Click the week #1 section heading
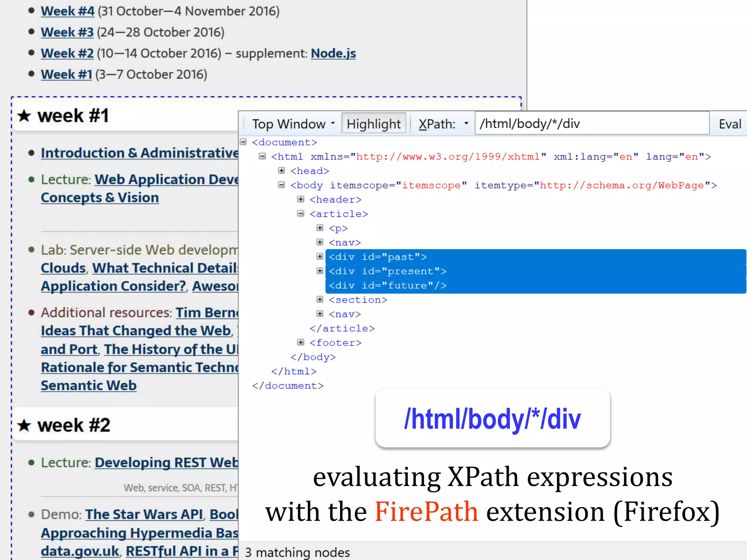 [x=73, y=116]
